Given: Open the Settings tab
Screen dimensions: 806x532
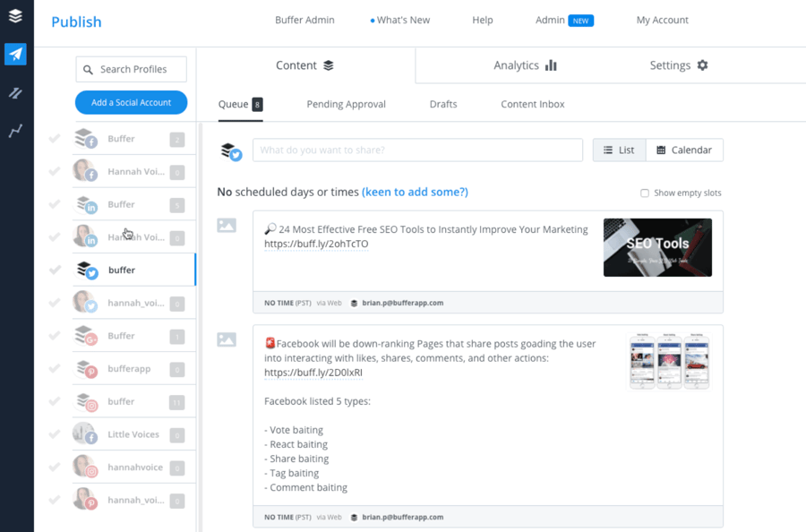Looking at the screenshot, I should click(679, 65).
